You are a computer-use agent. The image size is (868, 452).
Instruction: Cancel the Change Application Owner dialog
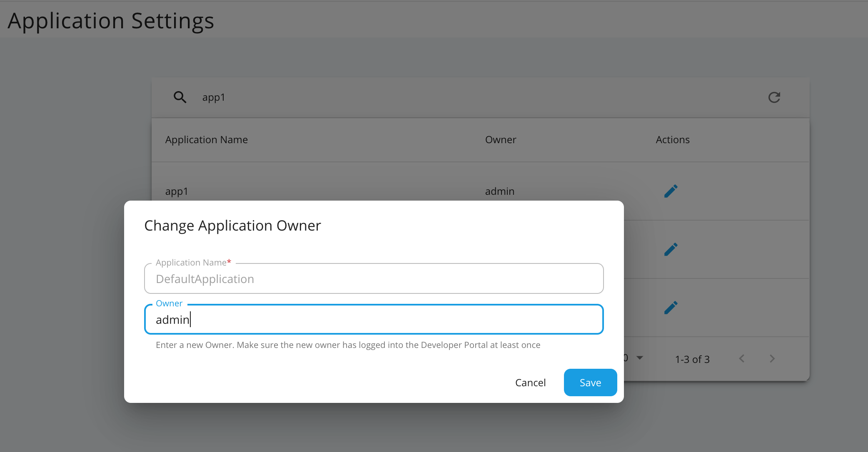click(x=530, y=382)
